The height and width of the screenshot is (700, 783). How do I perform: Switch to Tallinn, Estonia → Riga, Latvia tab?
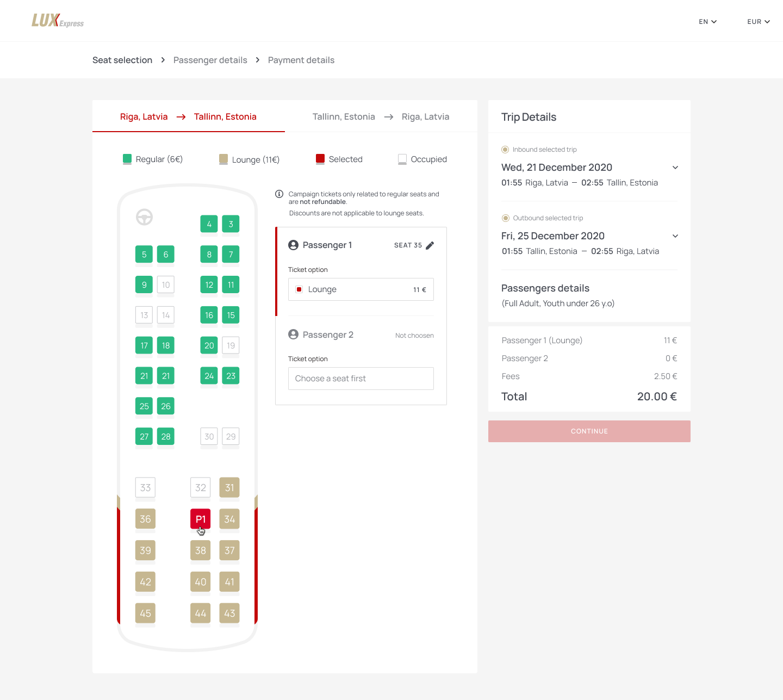coord(381,116)
